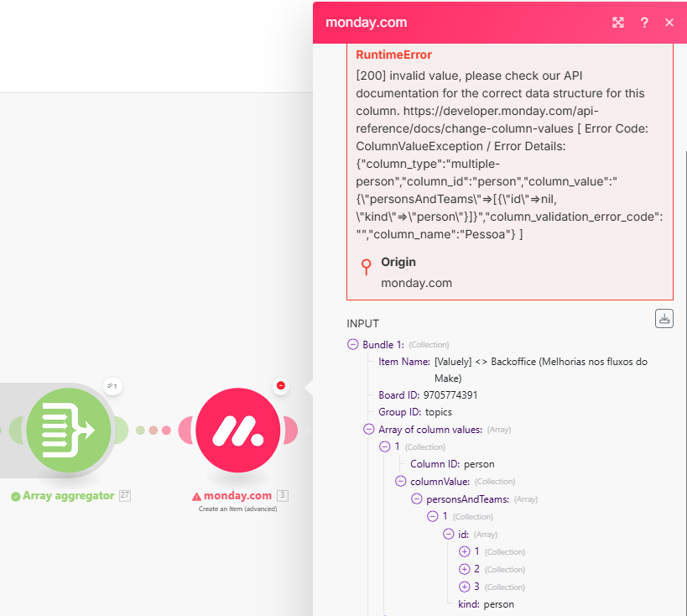Open the monday.com module node
The width and height of the screenshot is (687, 616).
pyautogui.click(x=238, y=430)
